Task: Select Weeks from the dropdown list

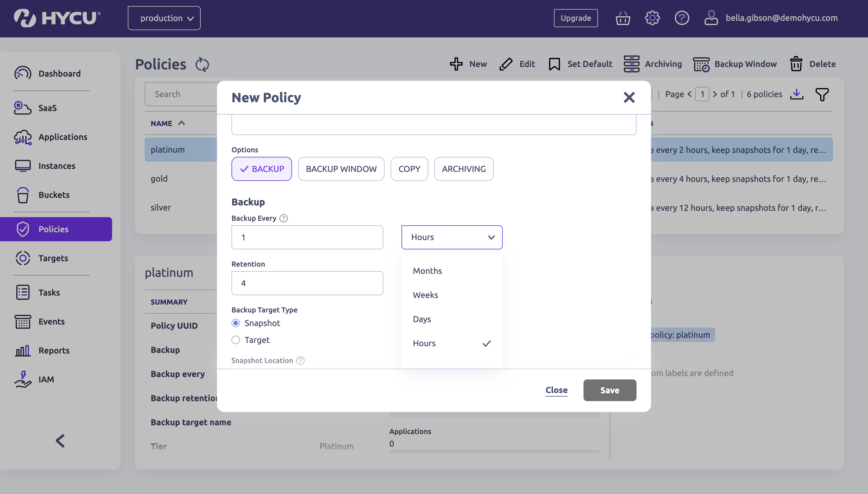Action: [425, 295]
